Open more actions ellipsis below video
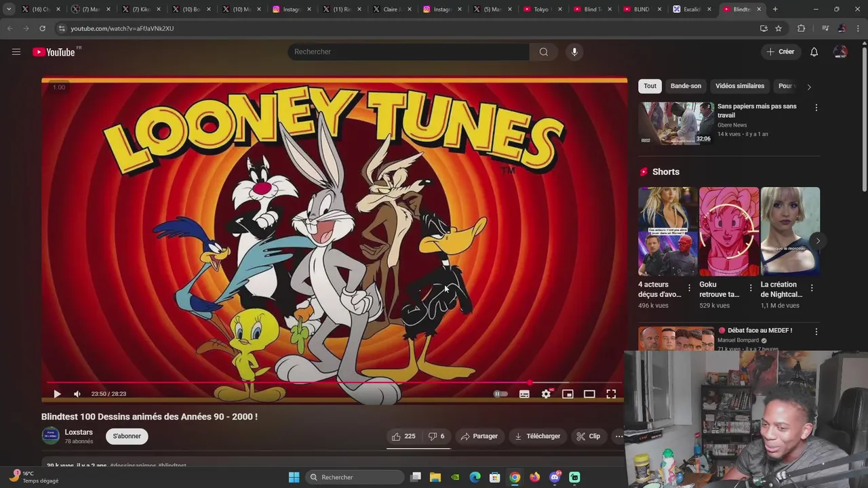Viewport: 868px width, 488px height. 618,436
